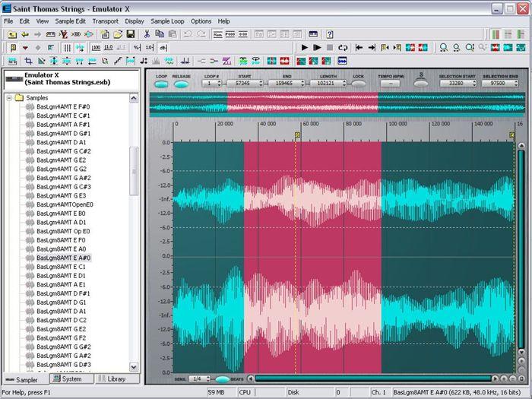The image size is (532, 399).
Task: Open the File menu
Action: click(x=8, y=21)
